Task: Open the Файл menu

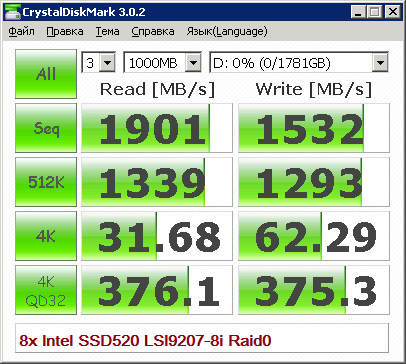Action: [x=21, y=31]
